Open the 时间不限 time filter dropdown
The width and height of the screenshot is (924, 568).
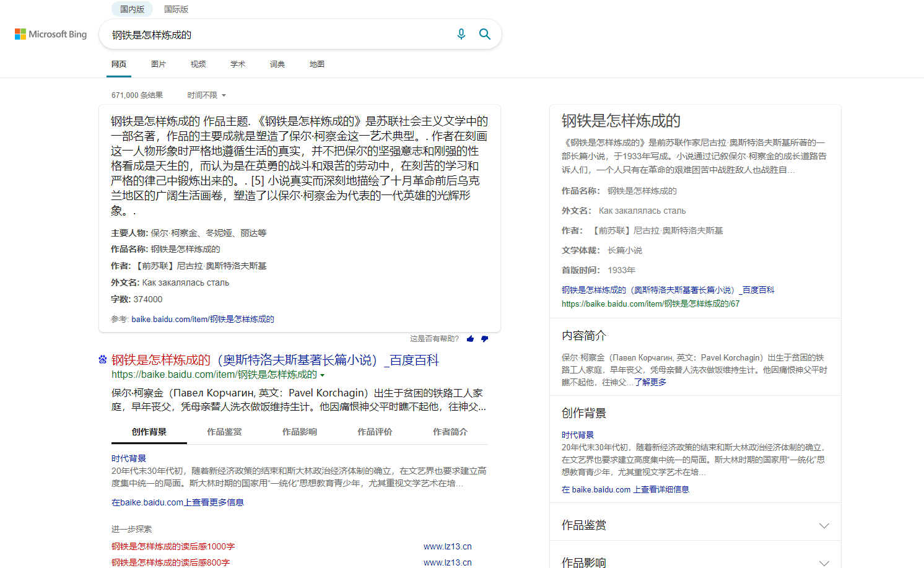pyautogui.click(x=206, y=95)
